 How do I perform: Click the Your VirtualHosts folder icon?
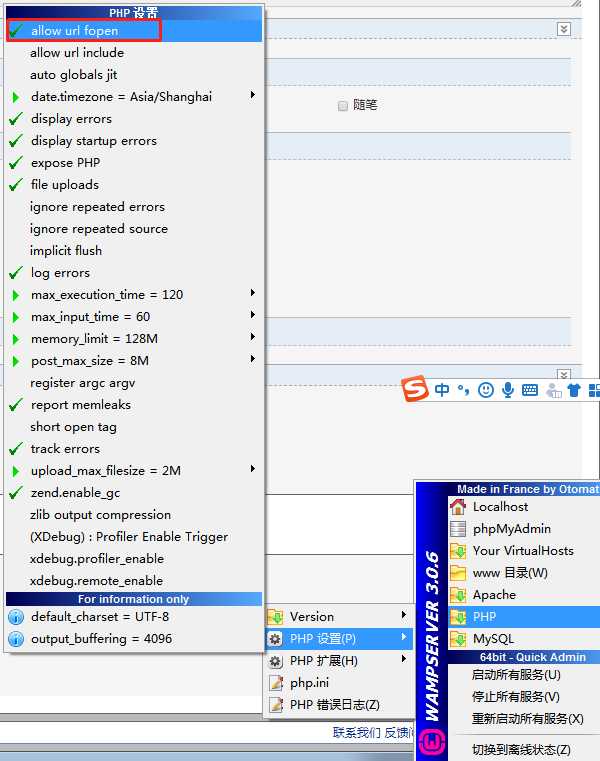pyautogui.click(x=458, y=551)
